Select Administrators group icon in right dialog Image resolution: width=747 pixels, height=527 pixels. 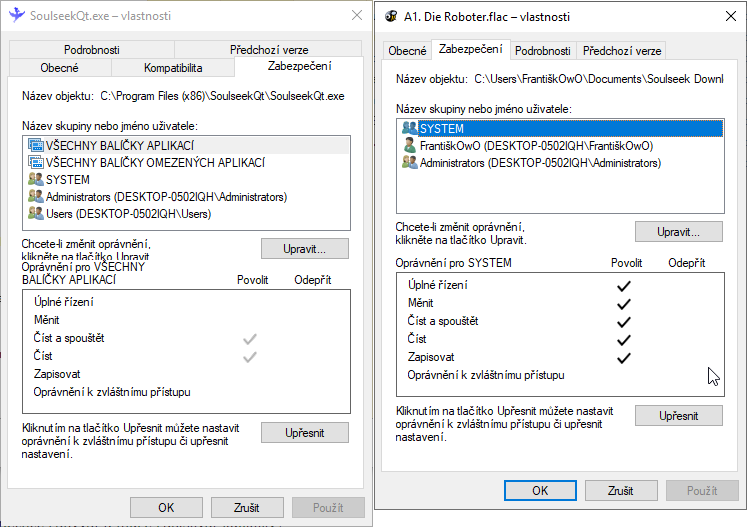(x=409, y=162)
